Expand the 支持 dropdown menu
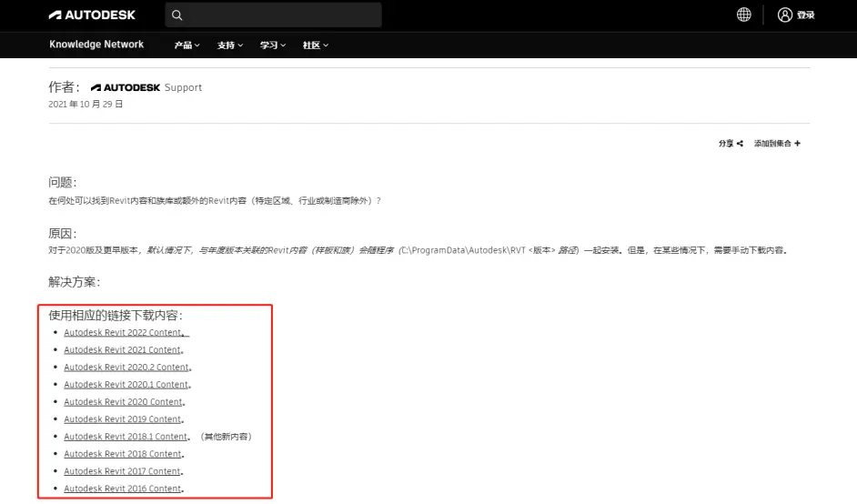The width and height of the screenshot is (857, 504). [x=229, y=45]
